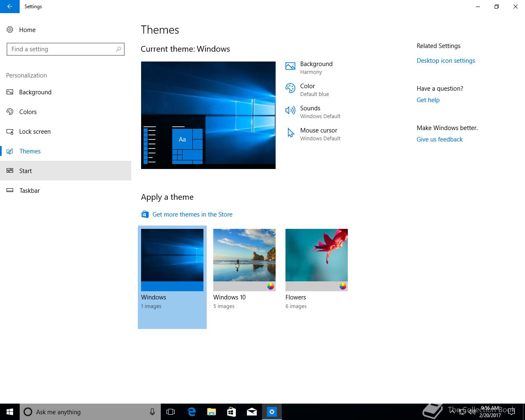This screenshot has height=420, width=525.
Task: Select Lock screen in the Personalization menu
Action: pyautogui.click(x=66, y=131)
